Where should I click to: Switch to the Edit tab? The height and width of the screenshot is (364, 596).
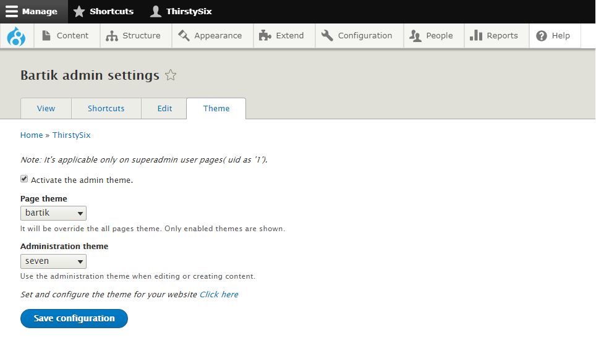(x=164, y=109)
